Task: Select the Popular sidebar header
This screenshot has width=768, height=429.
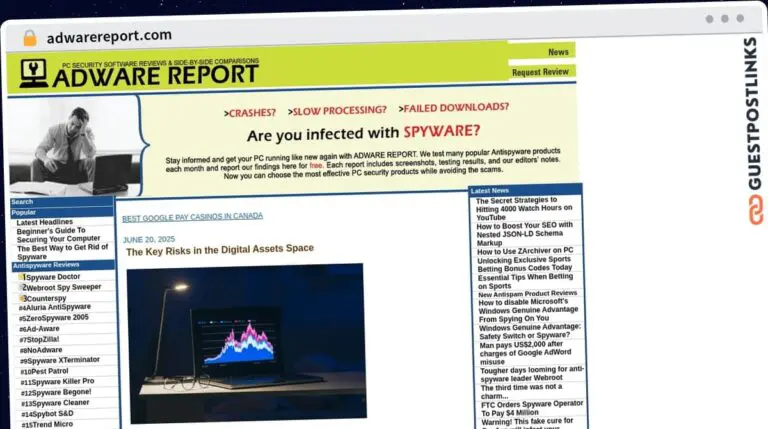Action: click(62, 213)
